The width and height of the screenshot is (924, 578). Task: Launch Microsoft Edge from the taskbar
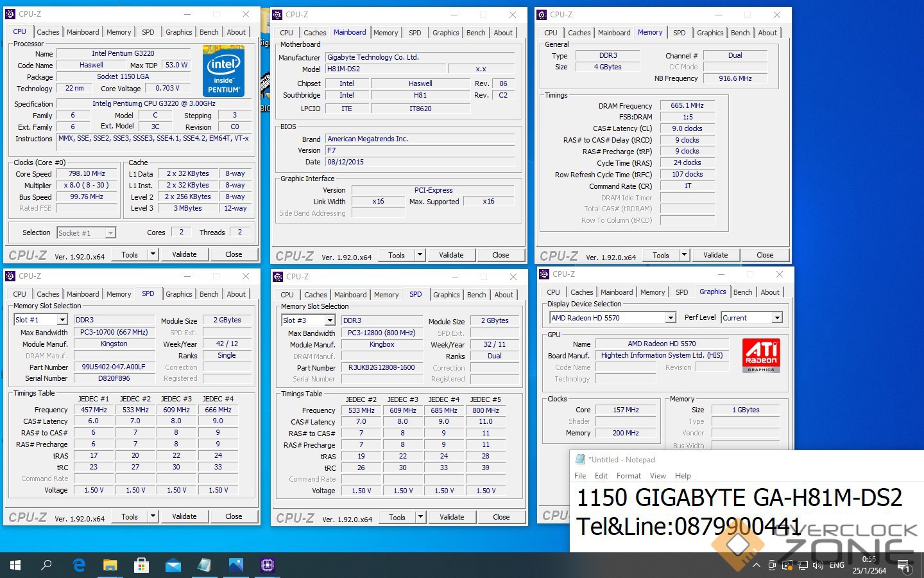tap(79, 565)
